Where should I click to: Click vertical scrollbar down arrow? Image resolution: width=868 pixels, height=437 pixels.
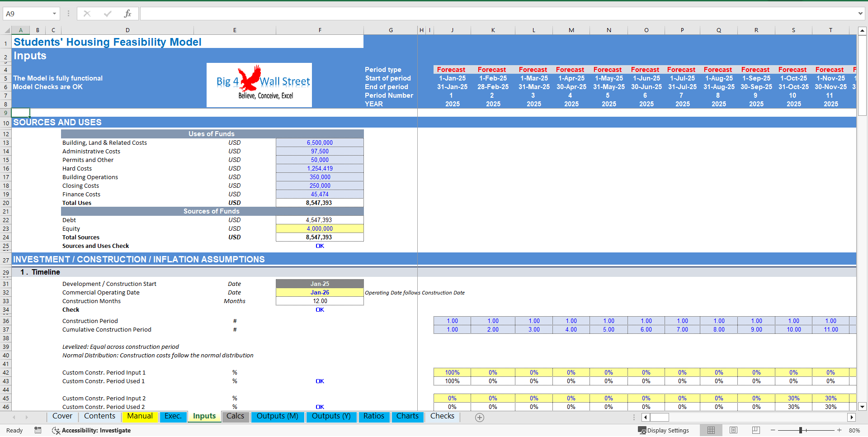(862, 407)
